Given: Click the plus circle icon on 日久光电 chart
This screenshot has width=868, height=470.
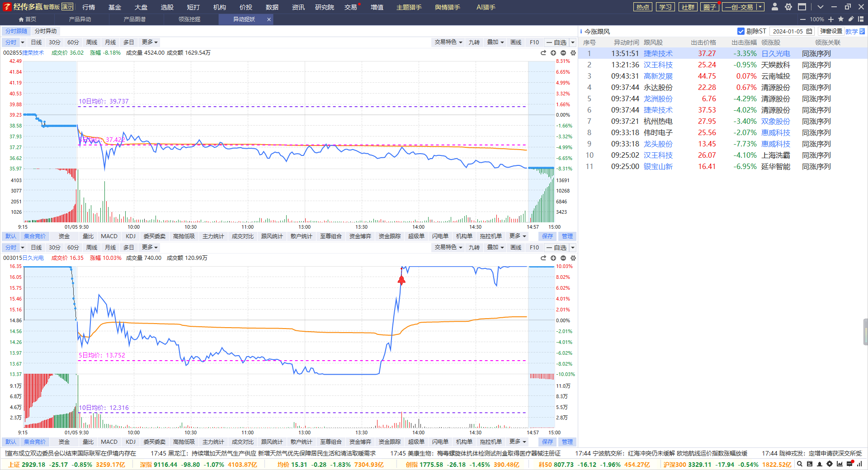Looking at the screenshot, I should 553,258.
